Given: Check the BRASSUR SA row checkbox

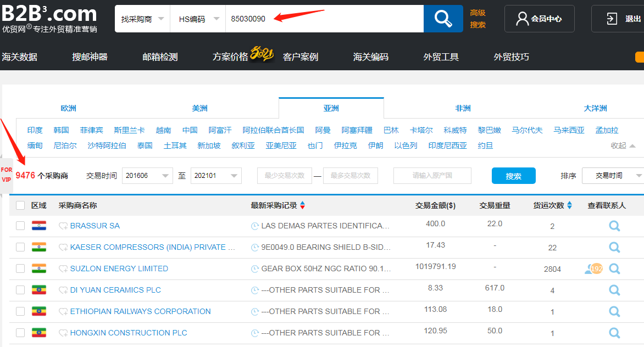Looking at the screenshot, I should (20, 226).
